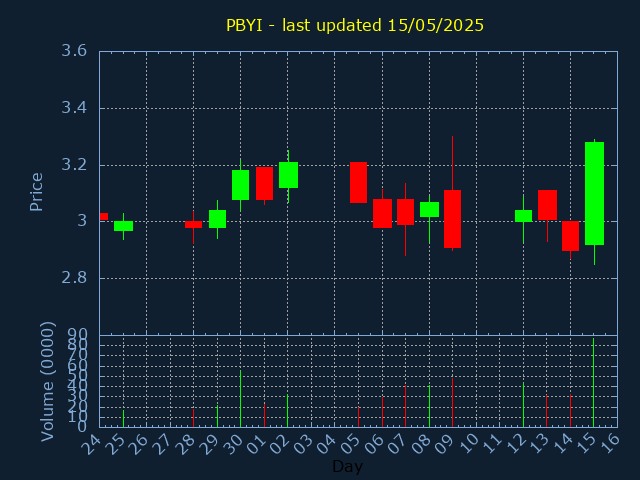Click the green volume bar for day 08
The height and width of the screenshot is (480, 640).
pos(429,406)
